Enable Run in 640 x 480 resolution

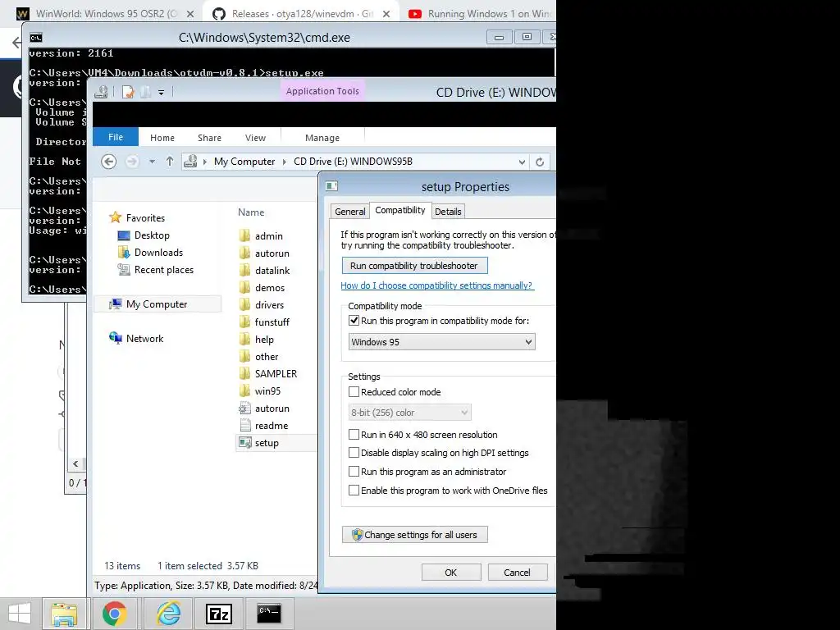click(x=354, y=435)
